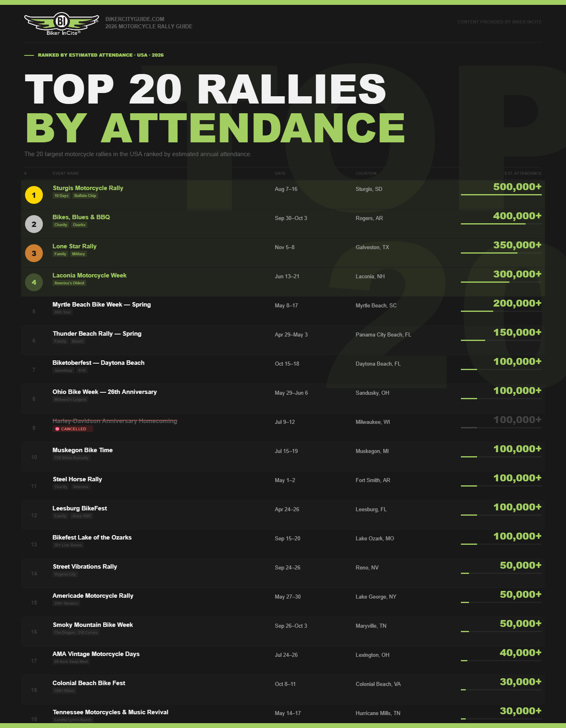Open the Sturgis Motorcycle Rally entry
The image size is (566, 728).
coord(88,188)
